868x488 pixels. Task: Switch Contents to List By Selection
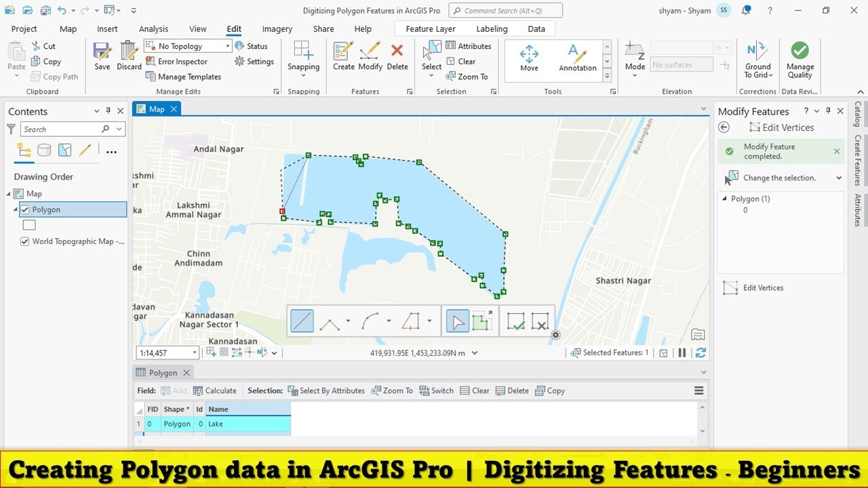pos(64,150)
